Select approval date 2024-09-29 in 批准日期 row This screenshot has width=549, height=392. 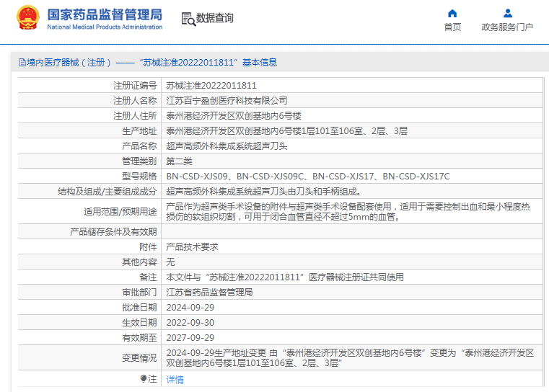pos(190,308)
